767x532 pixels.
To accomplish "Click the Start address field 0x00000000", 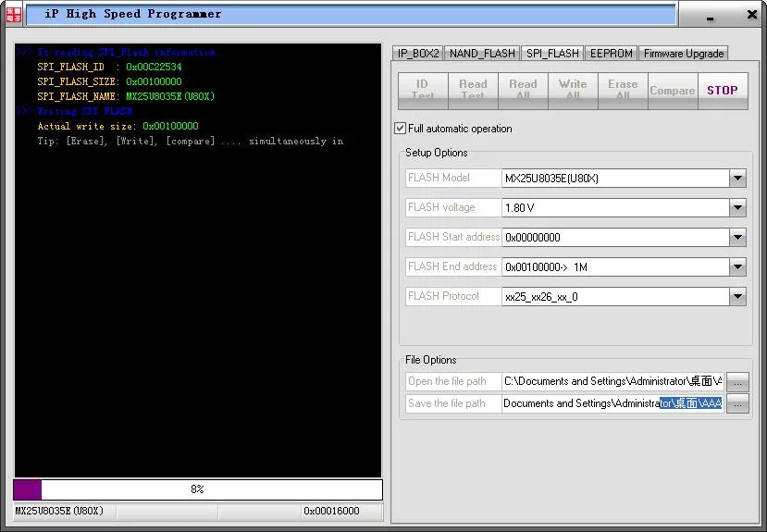I will click(x=615, y=238).
